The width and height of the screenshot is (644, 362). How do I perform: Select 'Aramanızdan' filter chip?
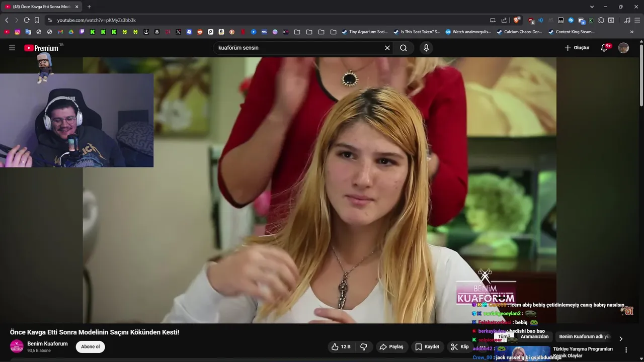pyautogui.click(x=534, y=337)
